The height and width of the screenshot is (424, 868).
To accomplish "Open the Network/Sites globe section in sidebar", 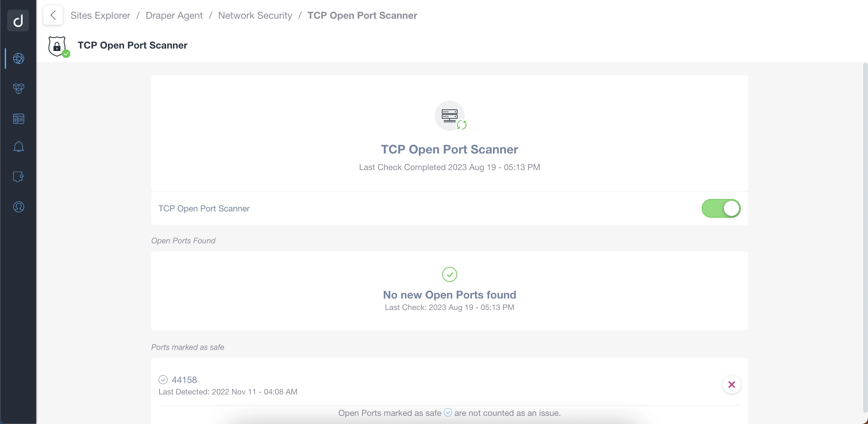I will tap(18, 58).
